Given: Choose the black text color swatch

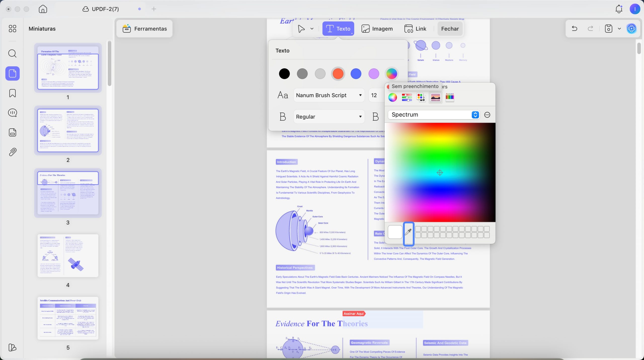Looking at the screenshot, I should [x=284, y=74].
